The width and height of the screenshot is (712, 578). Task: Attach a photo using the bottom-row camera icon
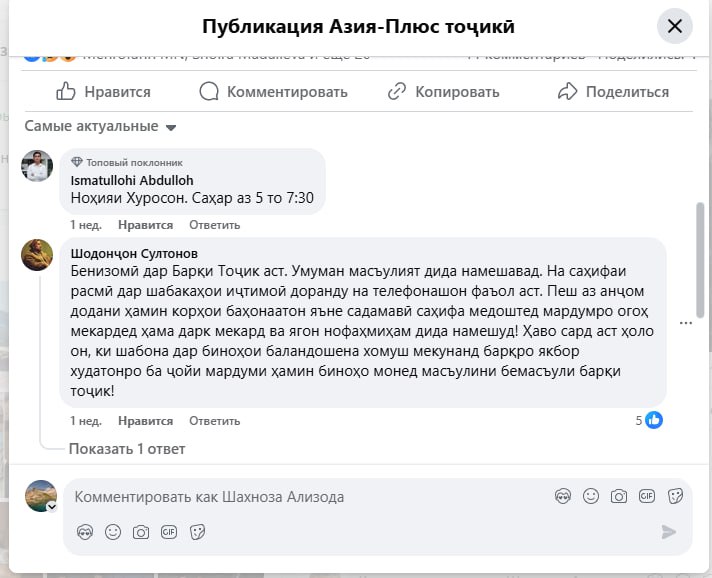click(x=141, y=532)
